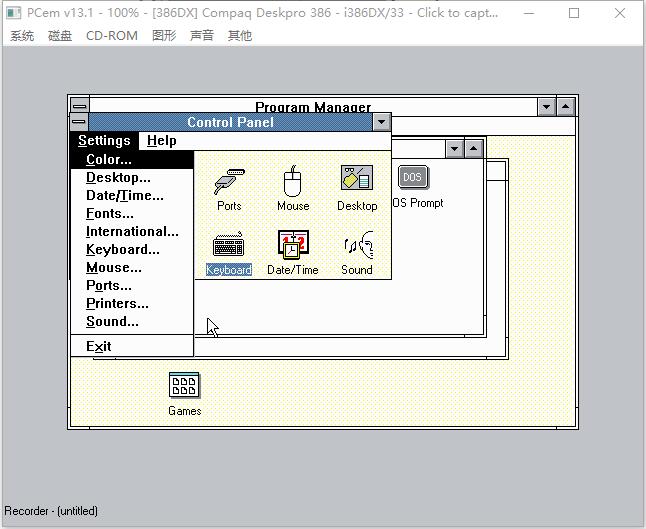Minimize the inner group window

(x=454, y=149)
